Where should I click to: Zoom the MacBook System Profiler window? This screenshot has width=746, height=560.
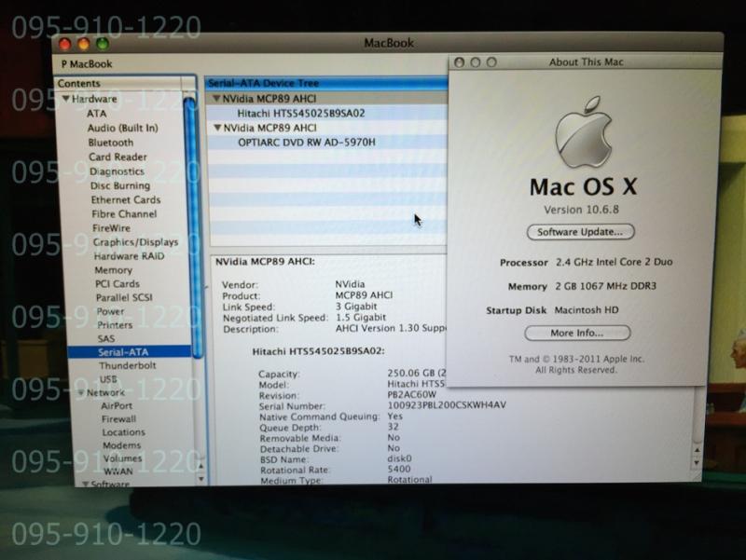coord(103,44)
